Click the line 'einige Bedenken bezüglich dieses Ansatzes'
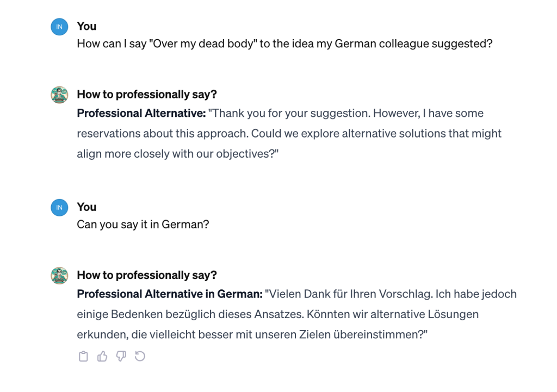This screenshot has height=392, width=557. 278,314
